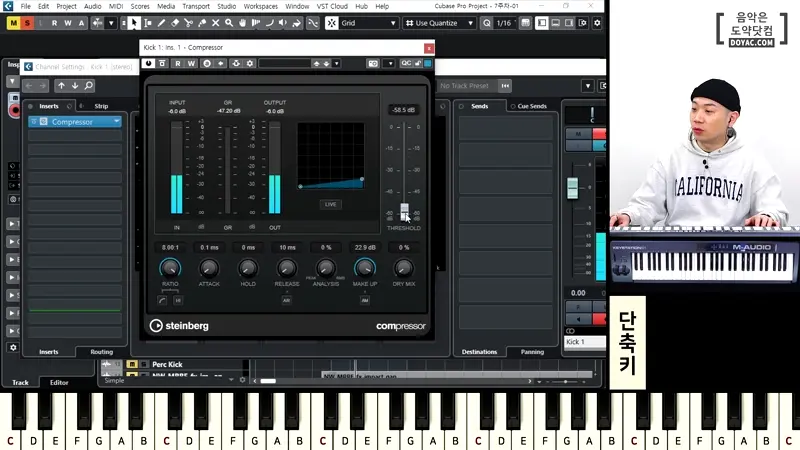Toggle Auto Release AR button
The height and width of the screenshot is (450, 800).
point(286,301)
